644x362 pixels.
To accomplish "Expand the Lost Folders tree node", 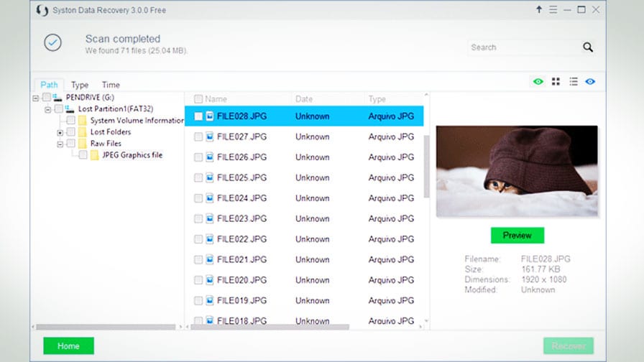I will 60,132.
